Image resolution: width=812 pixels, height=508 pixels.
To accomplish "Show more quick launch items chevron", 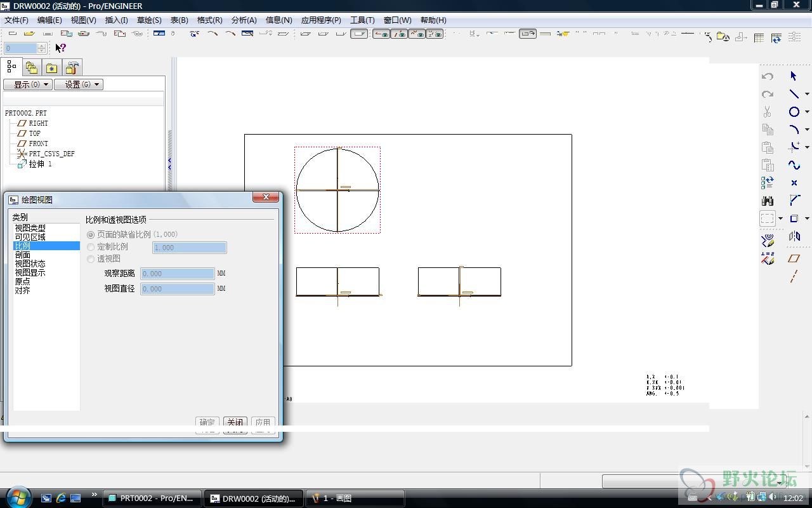I will 95,495.
